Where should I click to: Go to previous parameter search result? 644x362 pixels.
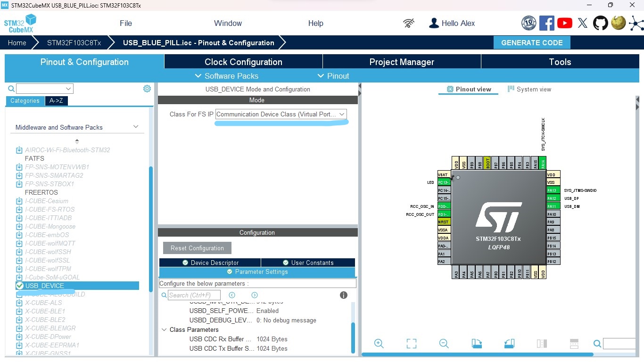tap(232, 295)
